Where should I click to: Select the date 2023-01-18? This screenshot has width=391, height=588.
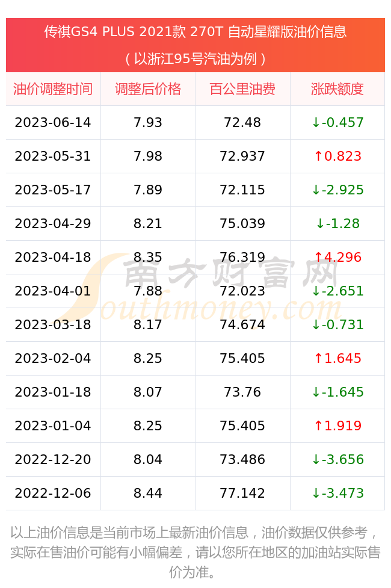click(x=53, y=392)
